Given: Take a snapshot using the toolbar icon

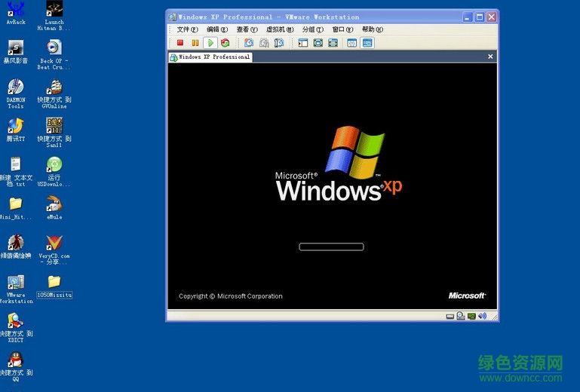Looking at the screenshot, I should 249,43.
